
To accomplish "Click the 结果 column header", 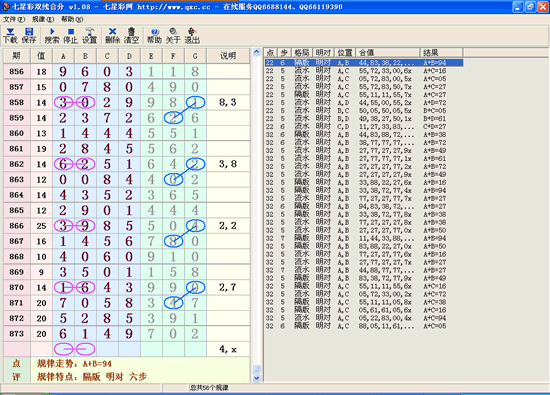I will click(441, 53).
